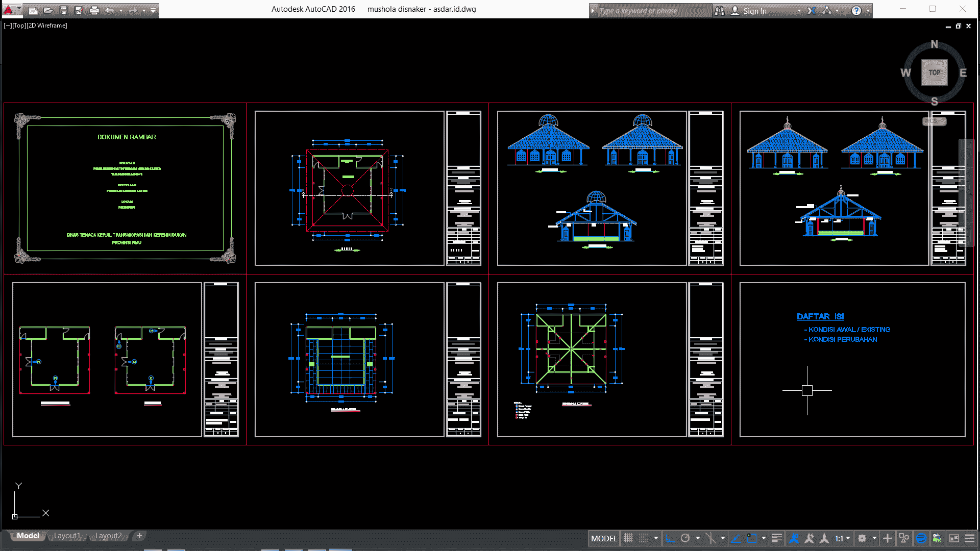Click the annotation scale sync icon before 1:1

click(824, 538)
